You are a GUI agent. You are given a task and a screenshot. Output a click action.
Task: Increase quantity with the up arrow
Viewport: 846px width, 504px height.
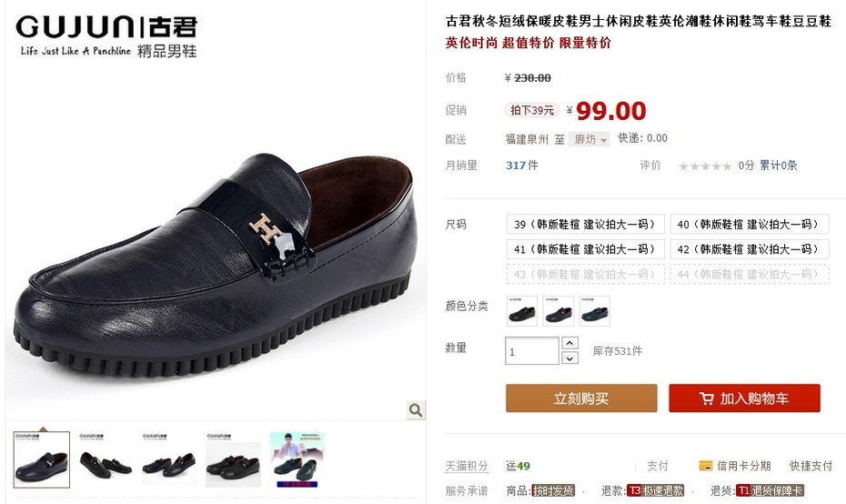click(x=569, y=343)
